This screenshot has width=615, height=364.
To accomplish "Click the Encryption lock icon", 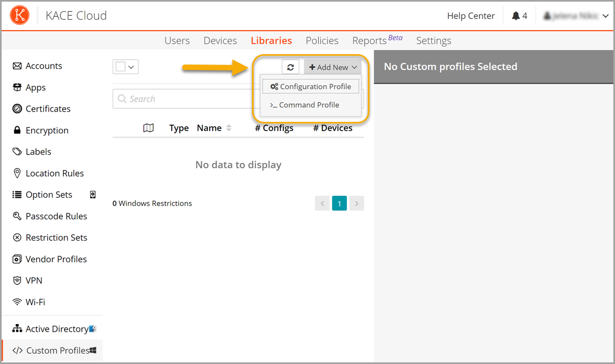I will click(x=17, y=130).
